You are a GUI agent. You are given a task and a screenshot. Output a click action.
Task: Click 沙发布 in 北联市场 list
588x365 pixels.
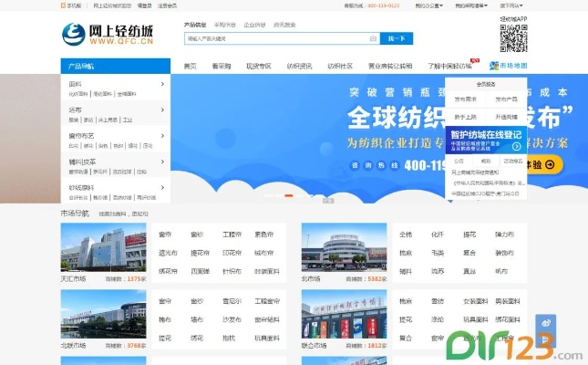point(232,319)
